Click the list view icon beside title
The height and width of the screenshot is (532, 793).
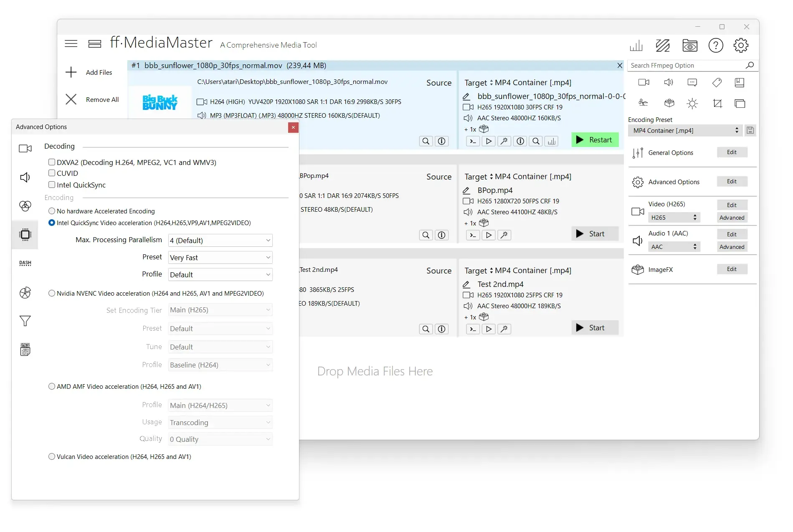click(95, 43)
